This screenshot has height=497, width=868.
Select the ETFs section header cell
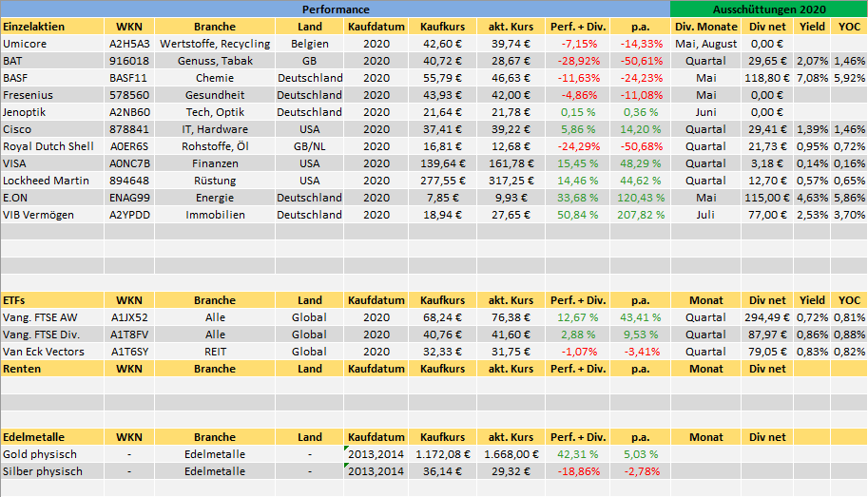click(52, 300)
